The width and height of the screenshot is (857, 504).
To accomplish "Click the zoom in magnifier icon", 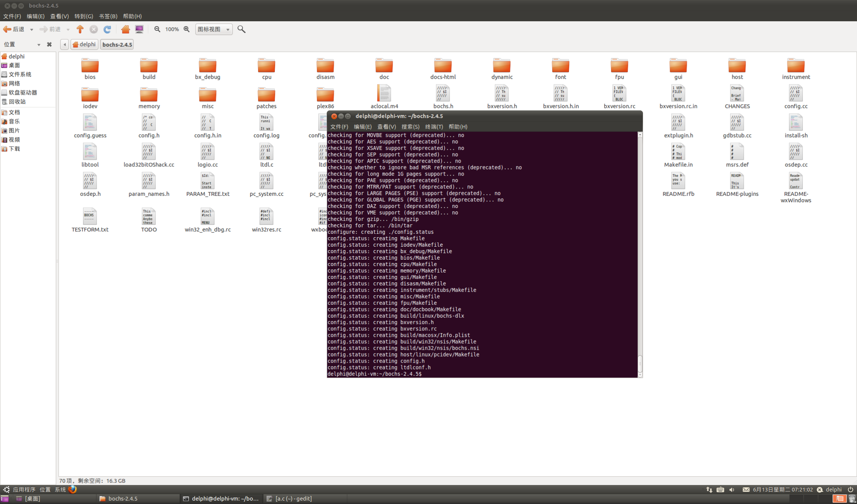I will click(186, 29).
